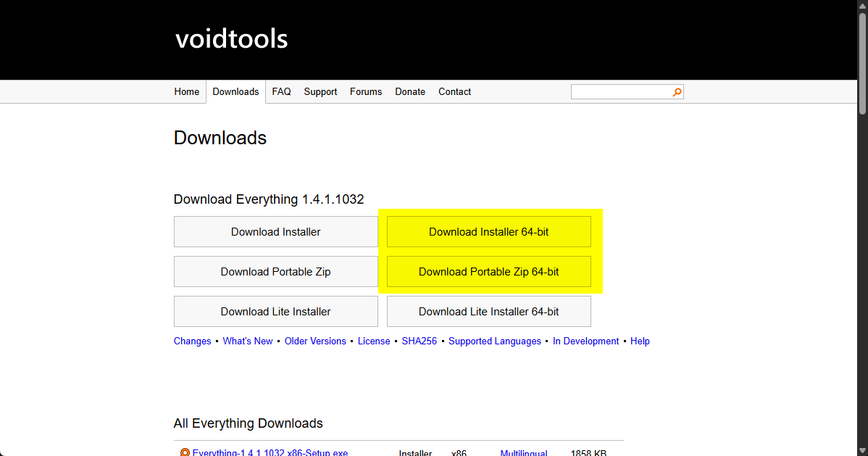This screenshot has height=456, width=868.
Task: Click the Download Lite Installer button
Action: tap(275, 312)
